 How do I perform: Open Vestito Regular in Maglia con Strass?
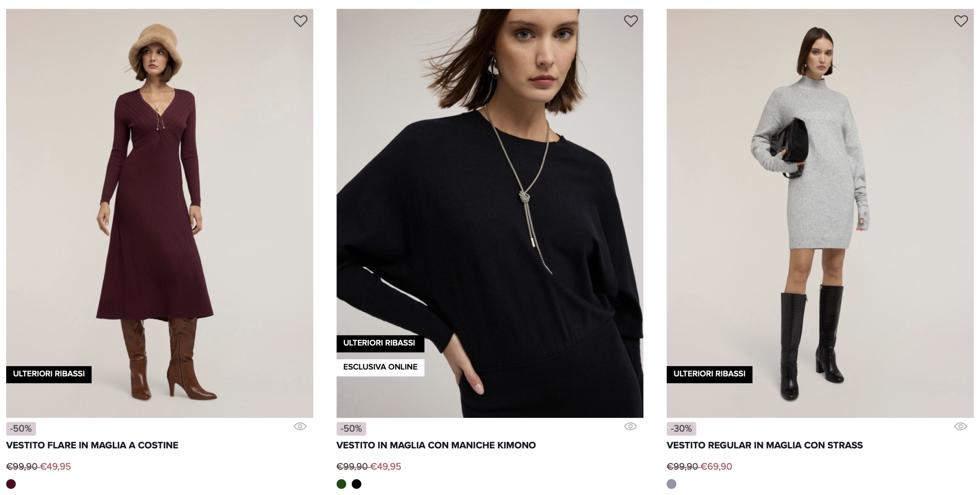coord(764,445)
